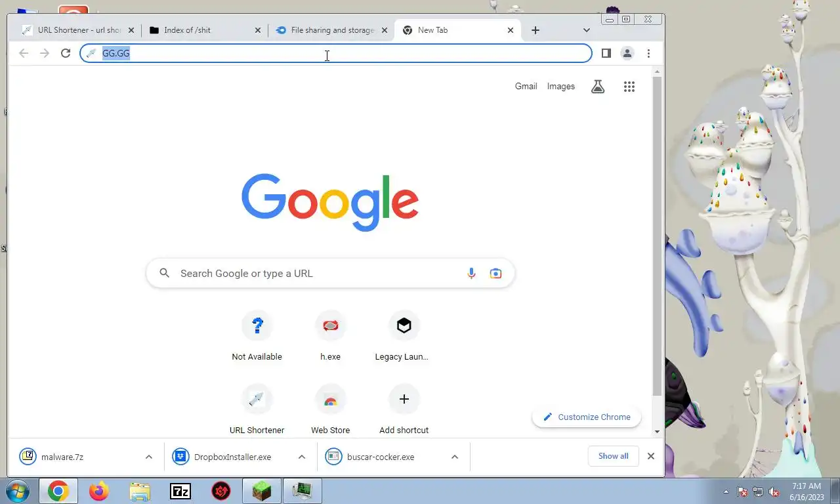Image resolution: width=840 pixels, height=504 pixels.
Task: Search by image with camera icon
Action: (495, 274)
